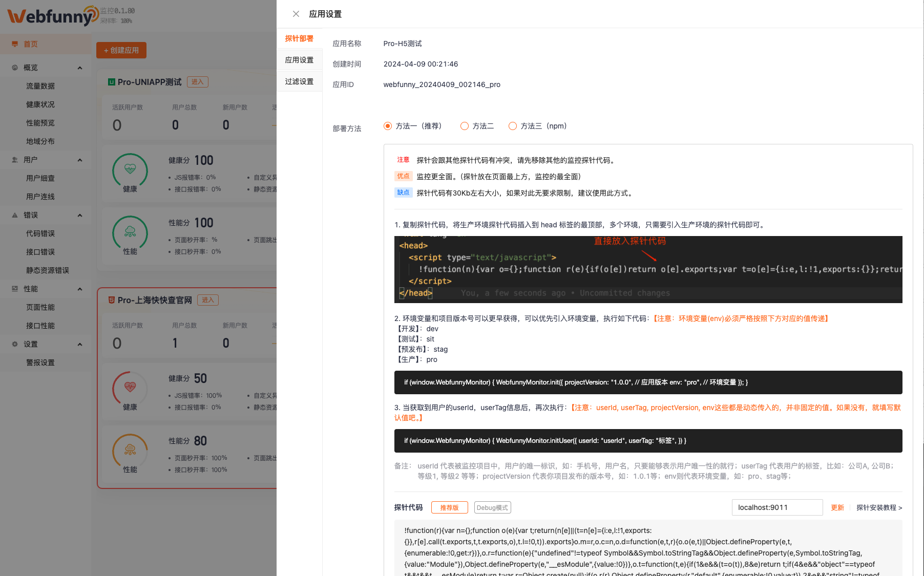This screenshot has width=924, height=576.
Task: Click the 用户 users icon in sidebar
Action: [15, 160]
